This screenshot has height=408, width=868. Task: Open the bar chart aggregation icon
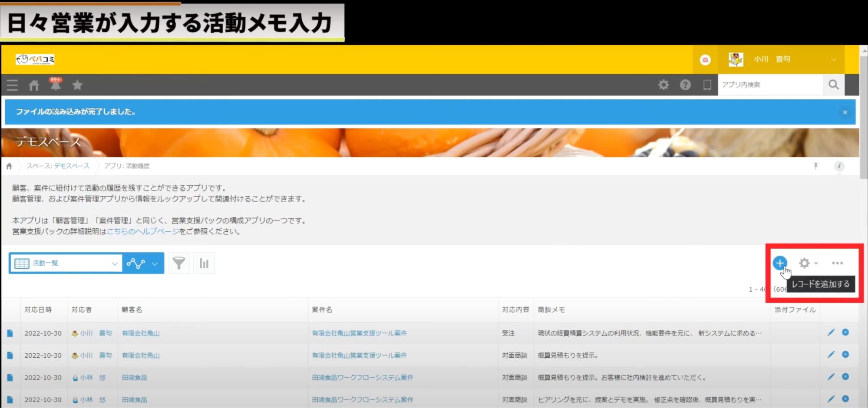click(x=204, y=263)
